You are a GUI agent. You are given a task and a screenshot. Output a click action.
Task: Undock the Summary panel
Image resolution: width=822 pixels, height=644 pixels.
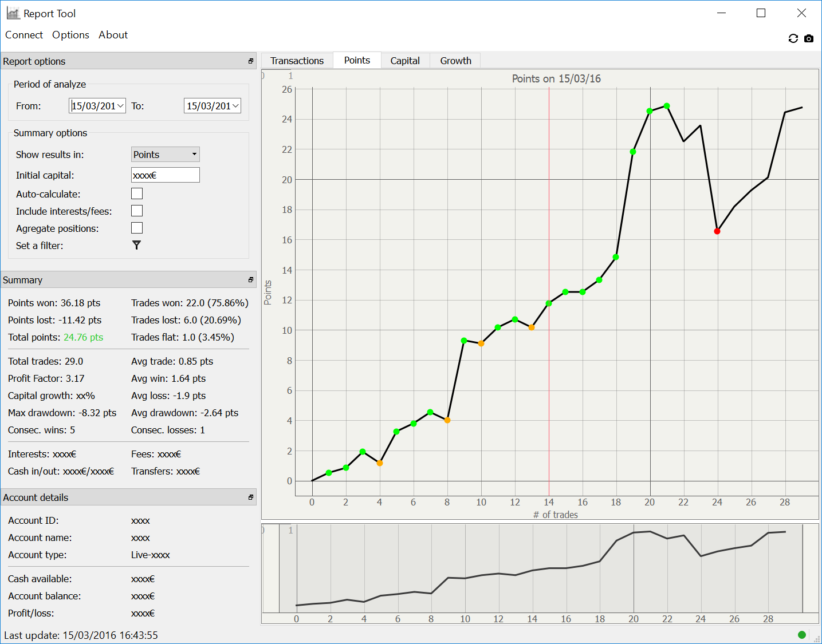[250, 280]
